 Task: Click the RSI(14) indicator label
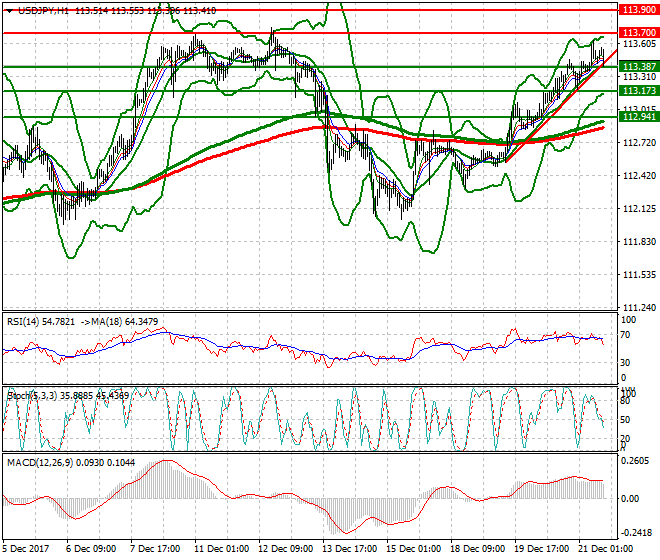click(25, 320)
